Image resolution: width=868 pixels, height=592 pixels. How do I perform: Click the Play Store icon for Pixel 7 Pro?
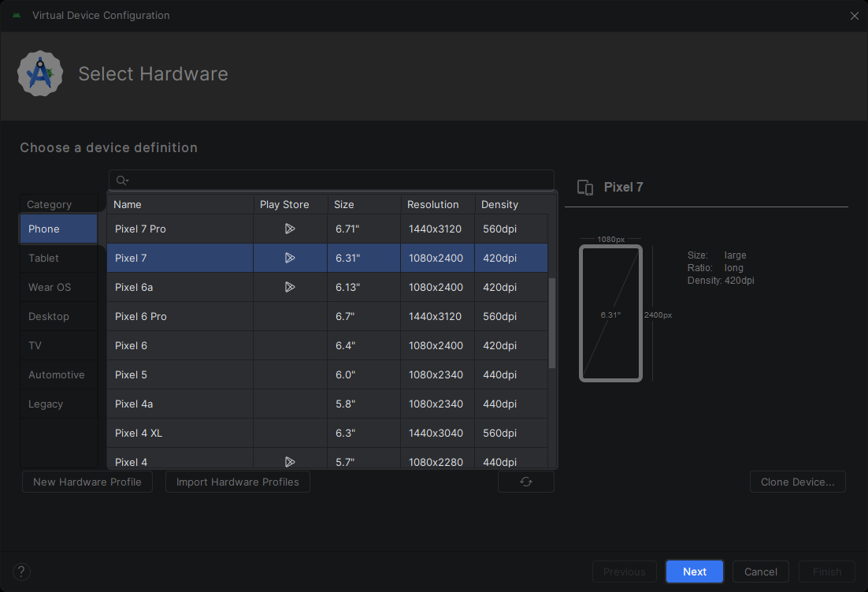(290, 229)
